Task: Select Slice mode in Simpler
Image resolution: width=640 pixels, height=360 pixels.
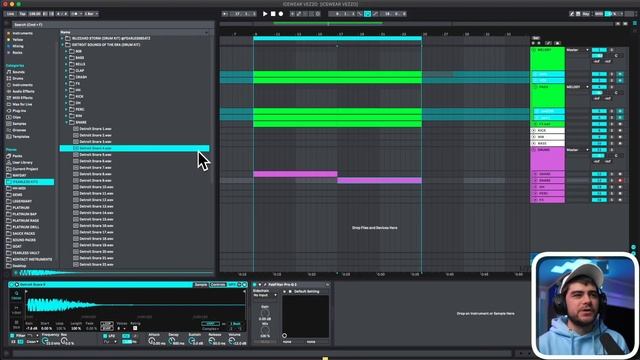Action: click(x=16, y=325)
